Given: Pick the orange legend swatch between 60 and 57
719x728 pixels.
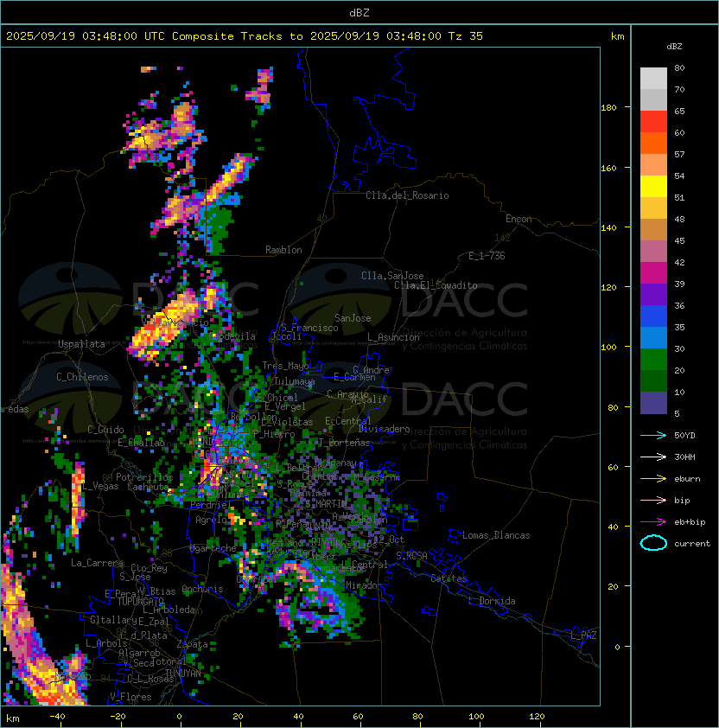Looking at the screenshot, I should [x=653, y=143].
